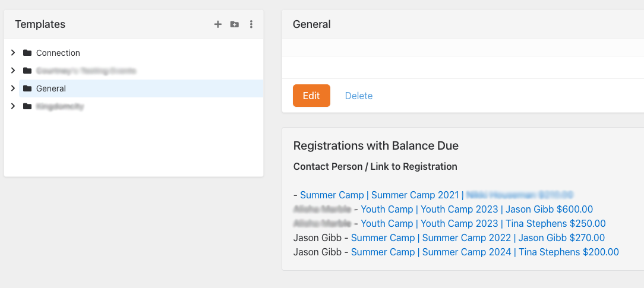Viewport: 644px width, 288px height.
Task: Select the General folder label
Action: [51, 88]
